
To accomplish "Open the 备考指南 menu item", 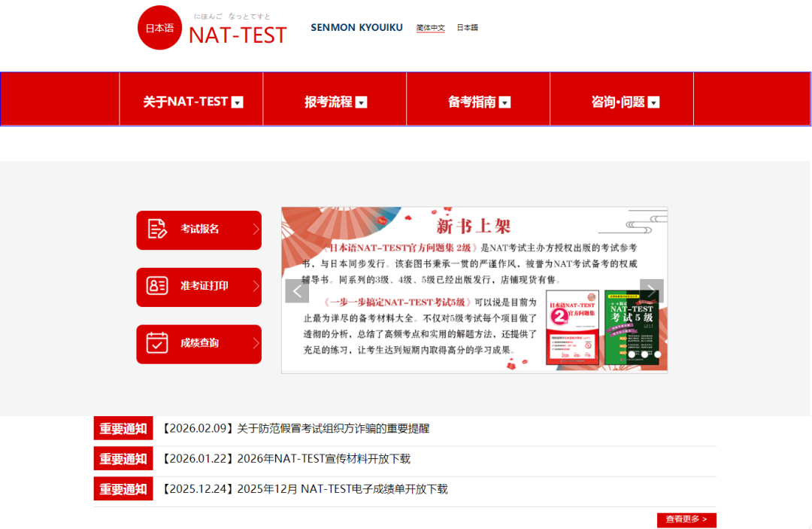I will [472, 102].
